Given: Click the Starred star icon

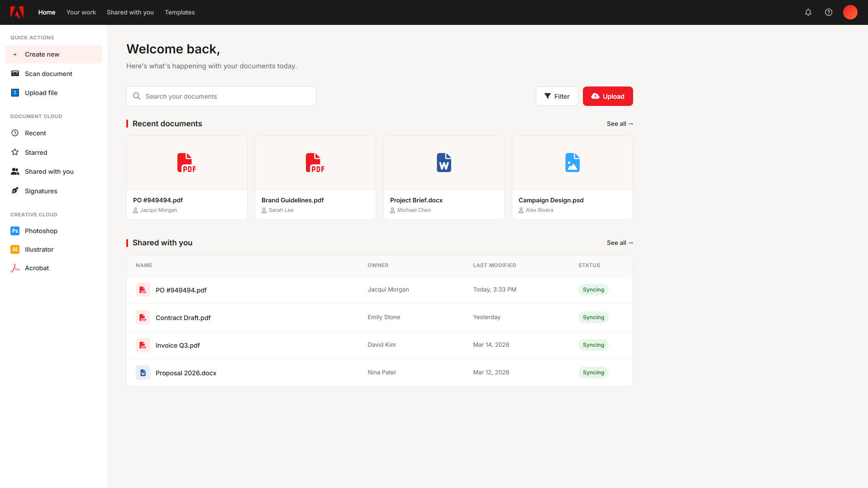Looking at the screenshot, I should pos(15,152).
